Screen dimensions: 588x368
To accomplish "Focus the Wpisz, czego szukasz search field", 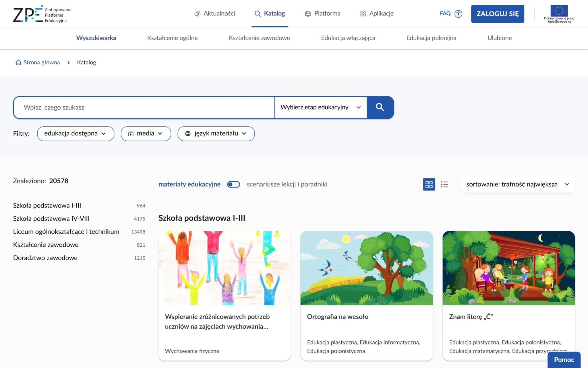I will pos(144,107).
